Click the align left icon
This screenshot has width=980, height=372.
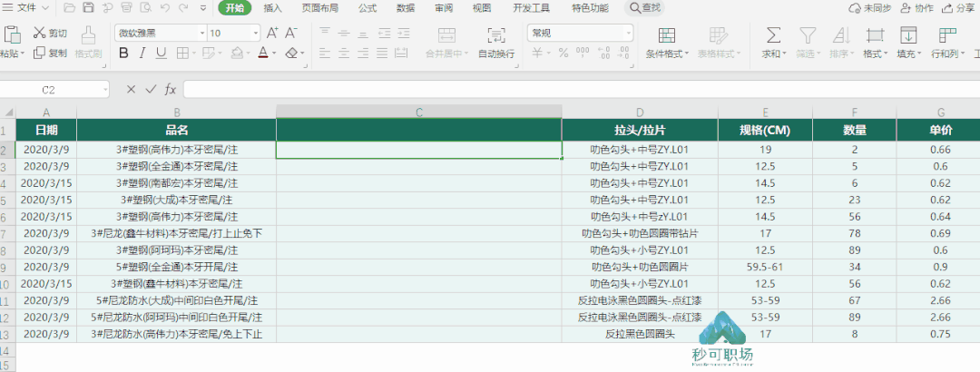coord(325,54)
